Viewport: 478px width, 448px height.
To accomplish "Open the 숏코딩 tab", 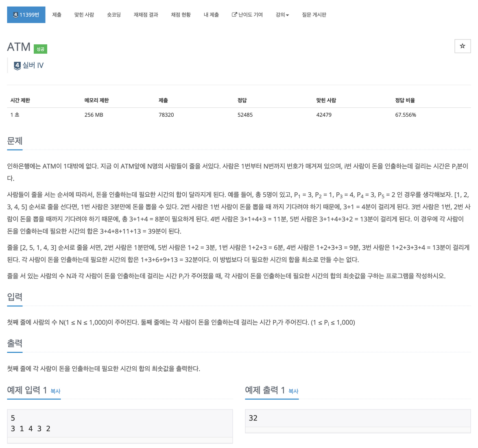I will [x=114, y=15].
